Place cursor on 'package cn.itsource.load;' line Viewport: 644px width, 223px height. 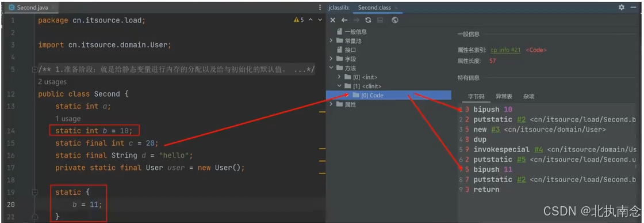click(91, 20)
